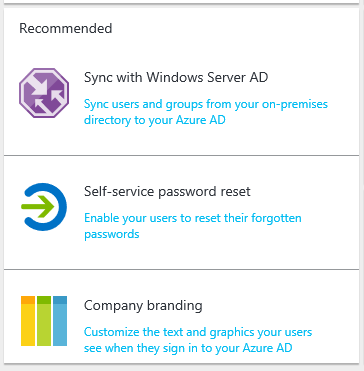The height and width of the screenshot is (371, 364).
Task: Click 'see when they sign in' link line
Action: click(x=188, y=348)
